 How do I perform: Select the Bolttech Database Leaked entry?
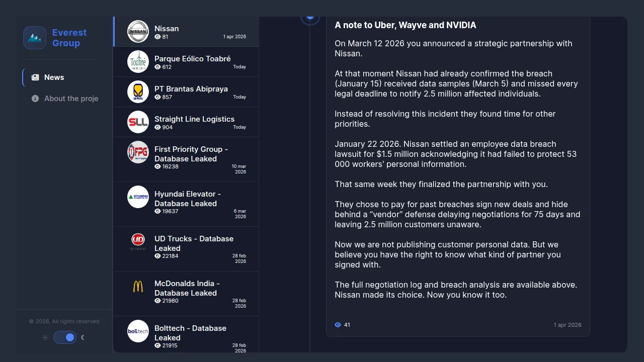[x=190, y=333]
